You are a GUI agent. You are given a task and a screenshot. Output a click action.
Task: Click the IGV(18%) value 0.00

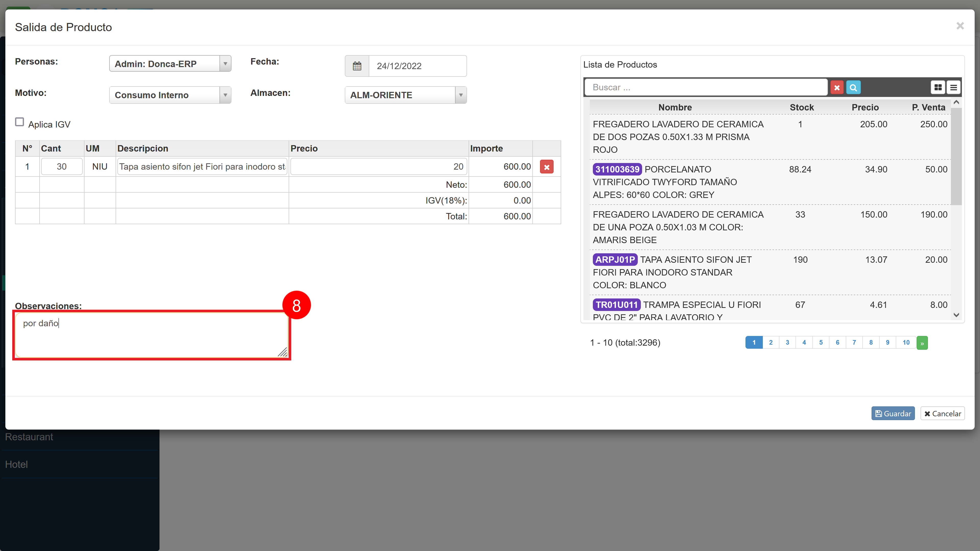pos(522,201)
